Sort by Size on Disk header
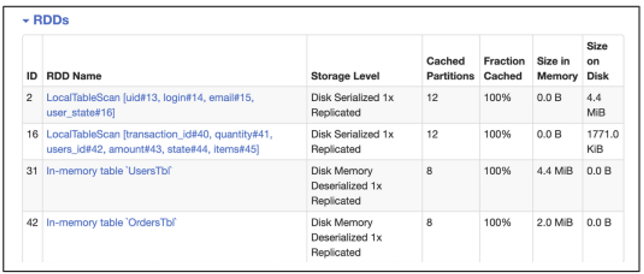This screenshot has height=274, width=644. coord(598,61)
